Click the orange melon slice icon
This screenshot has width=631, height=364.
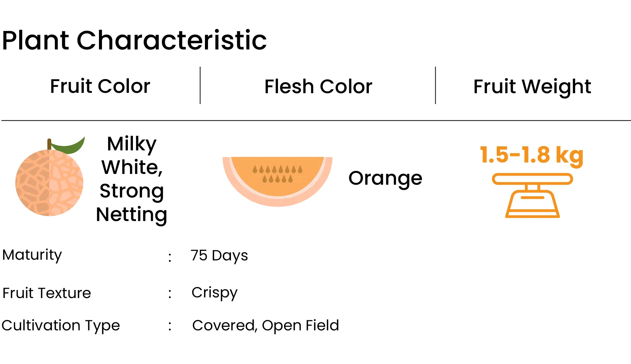click(x=277, y=181)
